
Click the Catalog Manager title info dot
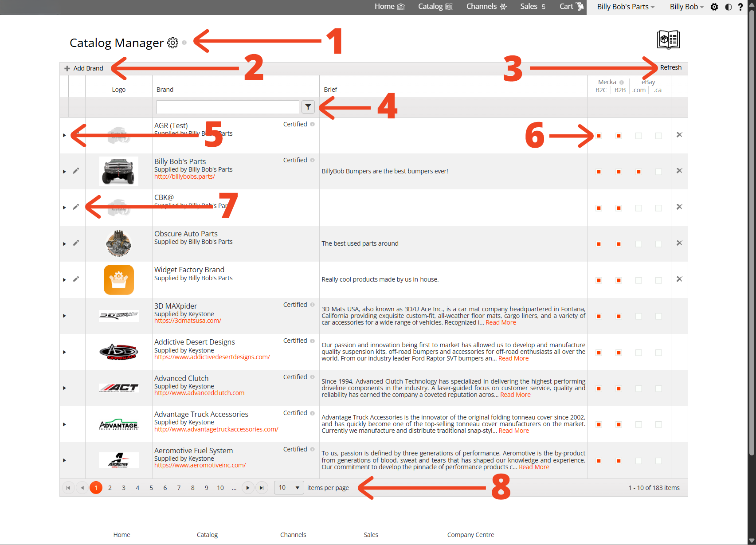pyautogui.click(x=184, y=43)
